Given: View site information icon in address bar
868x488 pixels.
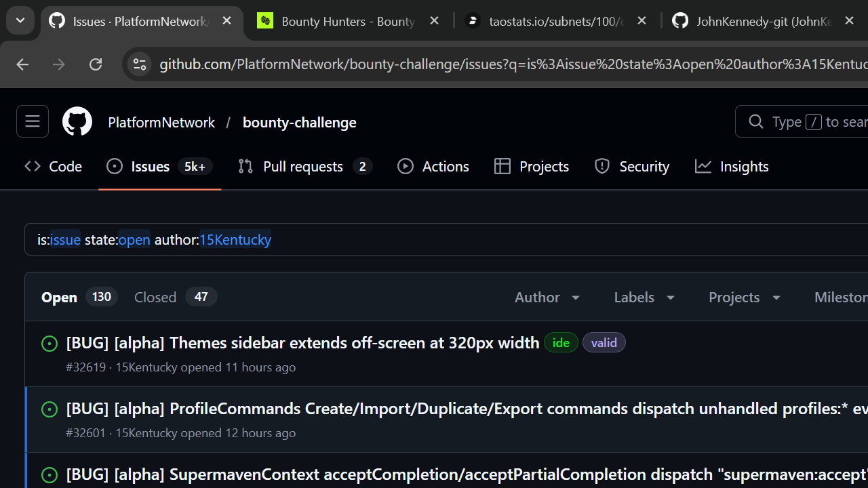Looking at the screenshot, I should [140, 64].
